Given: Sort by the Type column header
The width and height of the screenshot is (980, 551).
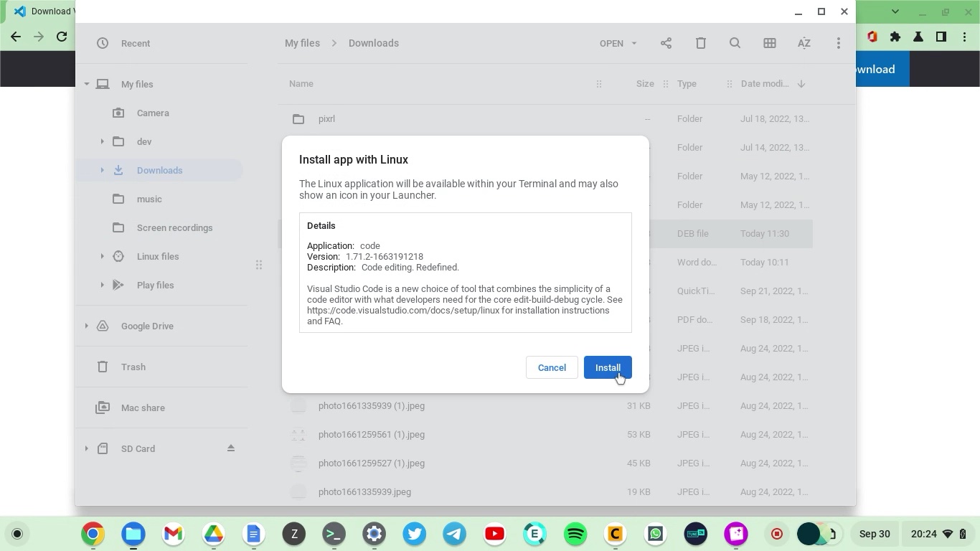Looking at the screenshot, I should (687, 84).
